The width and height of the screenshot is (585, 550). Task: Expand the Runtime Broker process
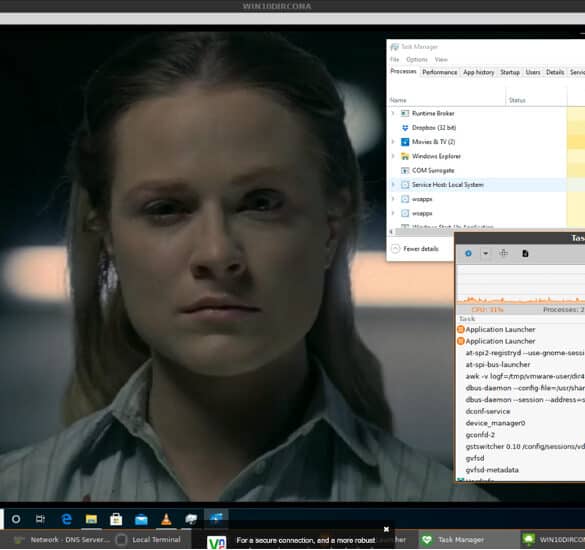click(x=393, y=113)
